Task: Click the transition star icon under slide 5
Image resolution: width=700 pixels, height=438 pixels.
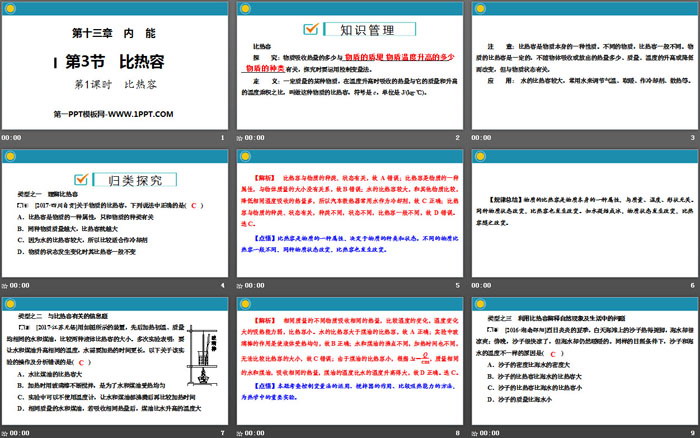Action: (x=240, y=286)
